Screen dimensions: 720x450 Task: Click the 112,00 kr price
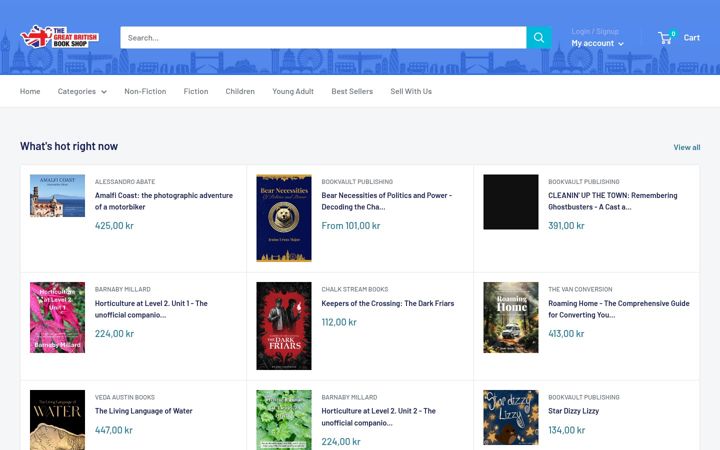[x=339, y=322]
